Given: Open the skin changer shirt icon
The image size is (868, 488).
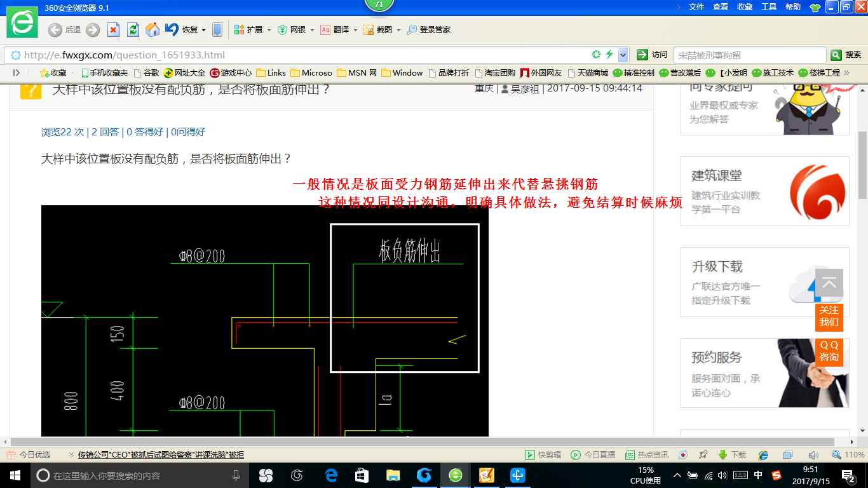Looking at the screenshot, I should (815, 7).
